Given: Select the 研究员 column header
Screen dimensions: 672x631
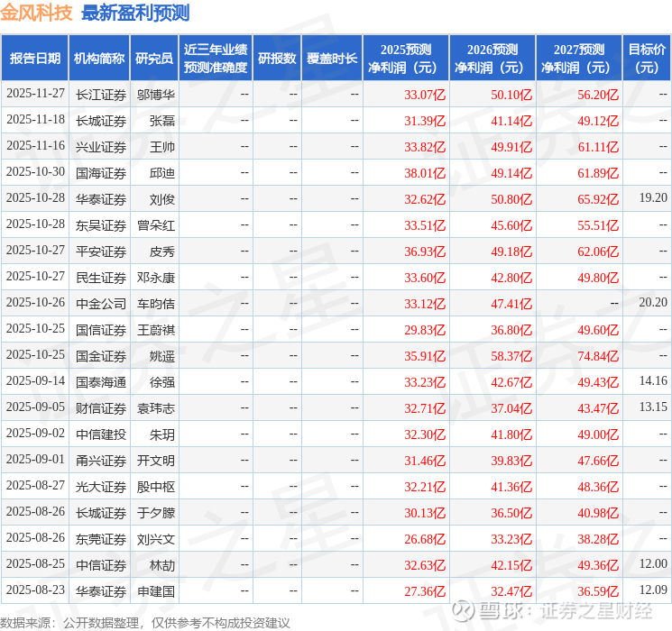Looking at the screenshot, I should tap(154, 59).
